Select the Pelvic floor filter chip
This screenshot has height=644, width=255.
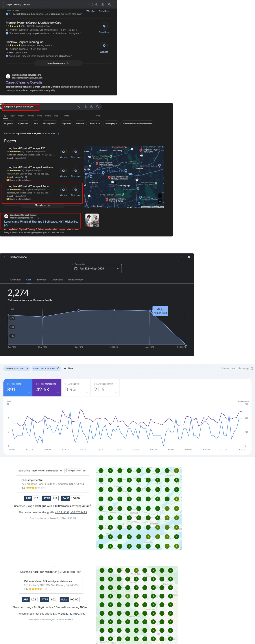point(95,124)
